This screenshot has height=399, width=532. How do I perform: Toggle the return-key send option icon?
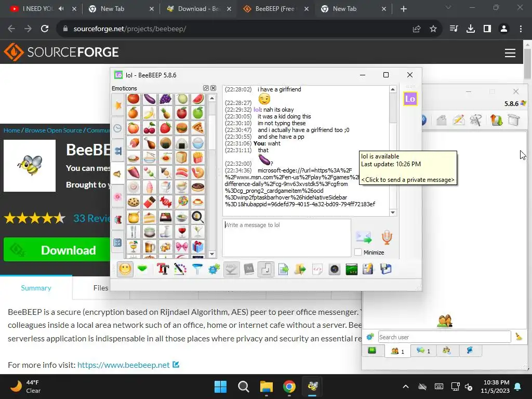pyautogui.click(x=265, y=270)
